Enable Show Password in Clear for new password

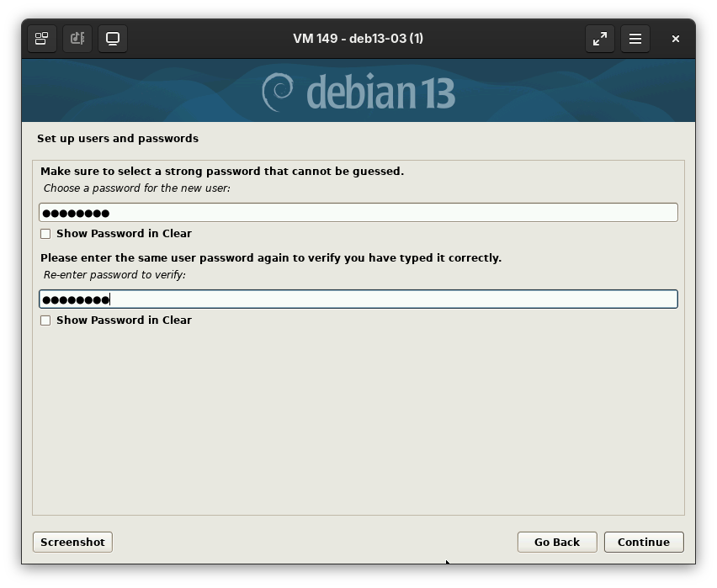tap(45, 234)
